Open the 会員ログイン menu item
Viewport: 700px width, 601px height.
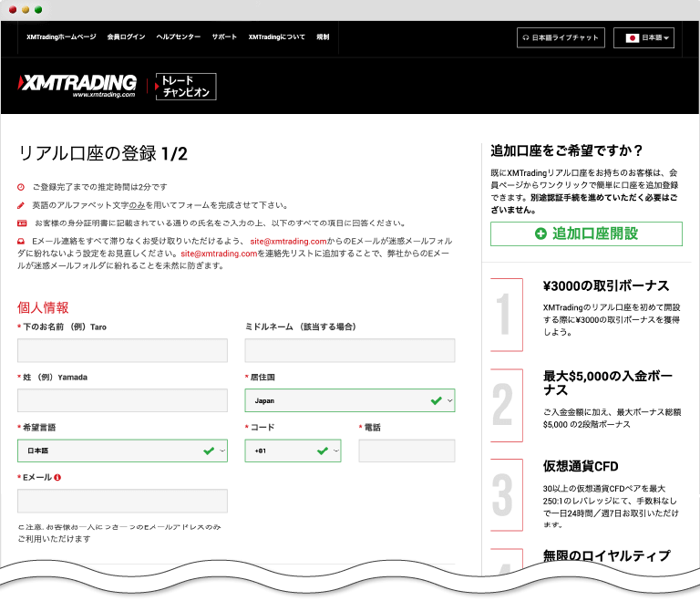[x=126, y=37]
